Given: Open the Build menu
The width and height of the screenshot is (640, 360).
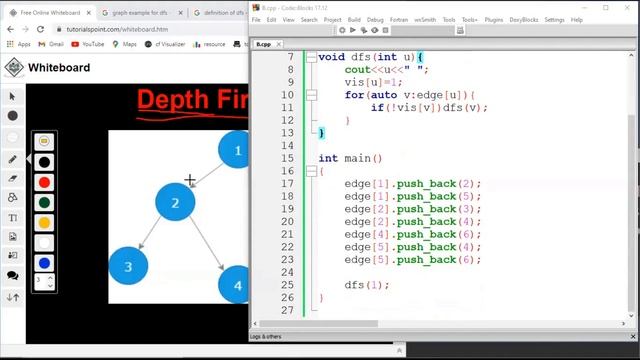Looking at the screenshot, I should tap(354, 20).
